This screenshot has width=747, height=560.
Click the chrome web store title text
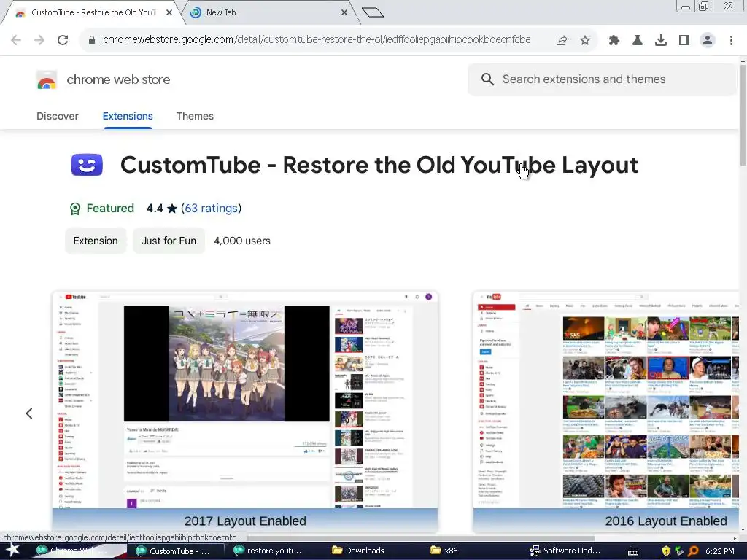click(118, 79)
